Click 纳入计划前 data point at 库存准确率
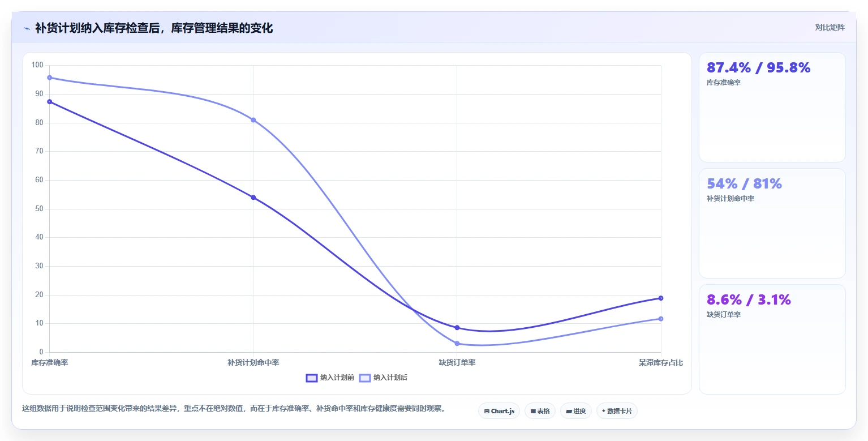Image resolution: width=868 pixels, height=441 pixels. [50, 102]
